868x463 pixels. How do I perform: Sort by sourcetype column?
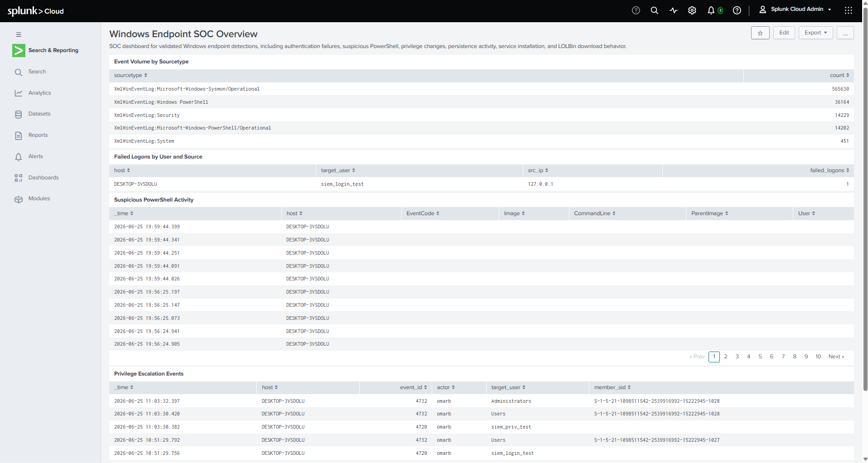click(130, 76)
